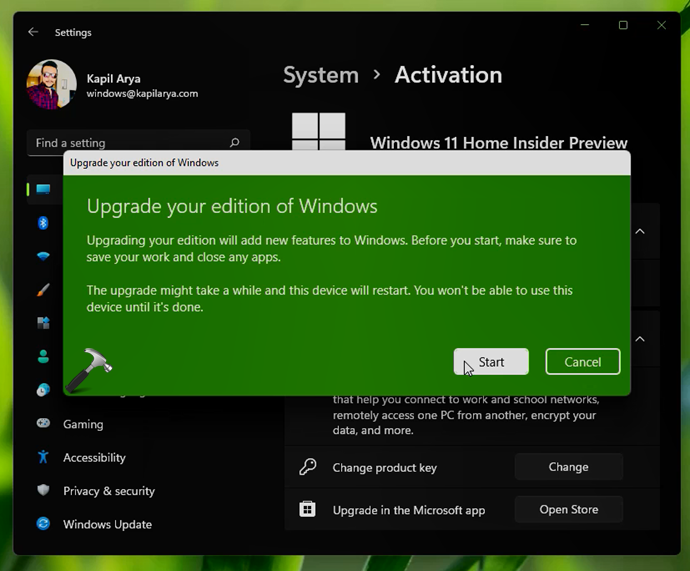Click Open Store button
This screenshot has width=690, height=571.
[568, 509]
